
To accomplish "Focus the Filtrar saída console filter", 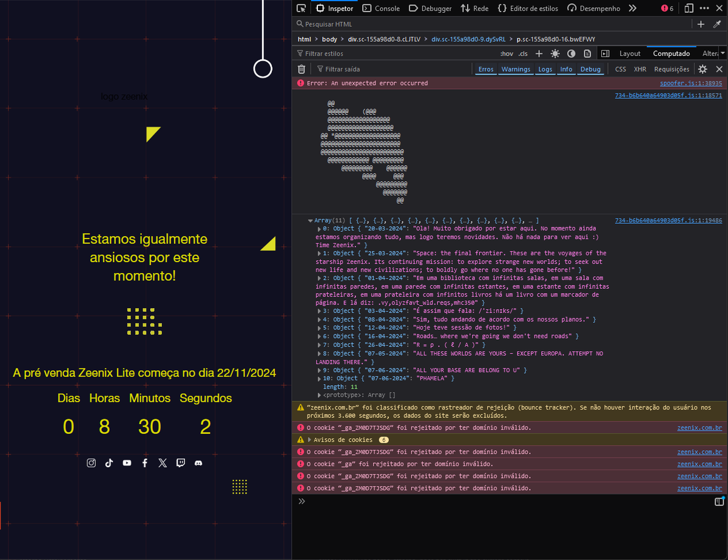I will [391, 69].
